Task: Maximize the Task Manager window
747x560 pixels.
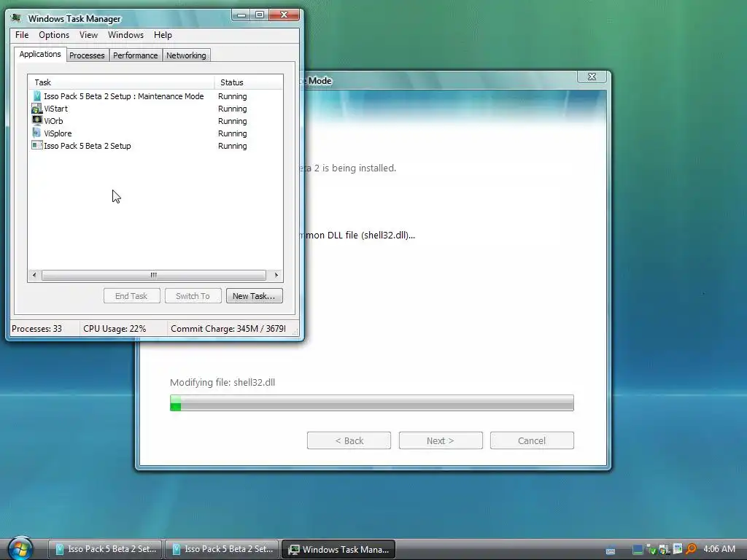Action: (260, 15)
